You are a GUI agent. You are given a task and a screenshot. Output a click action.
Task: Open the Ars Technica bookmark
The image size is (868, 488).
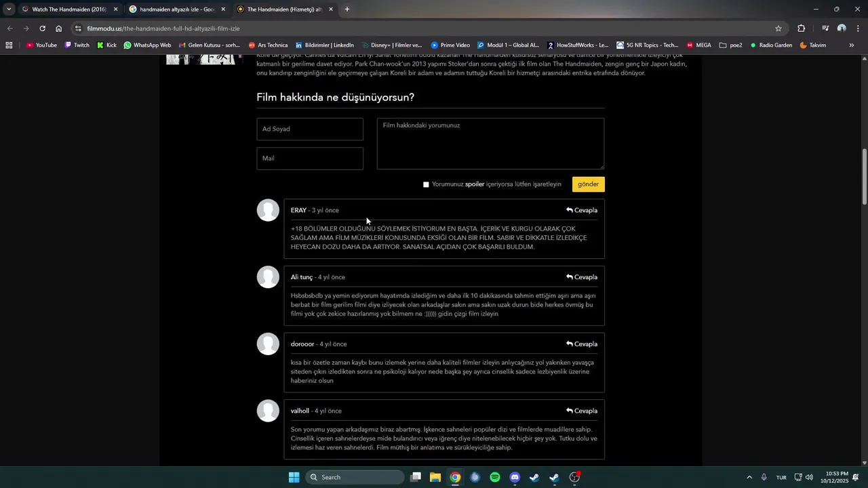[x=268, y=45]
